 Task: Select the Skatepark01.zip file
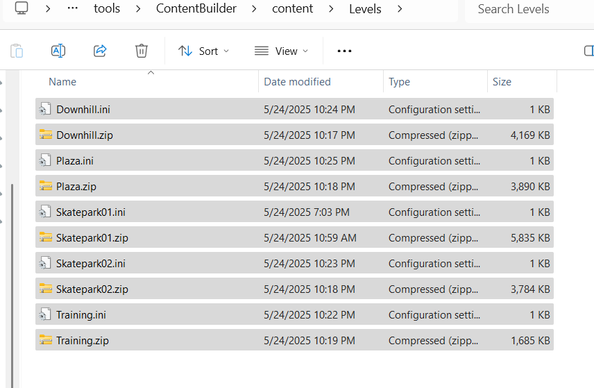294,238
